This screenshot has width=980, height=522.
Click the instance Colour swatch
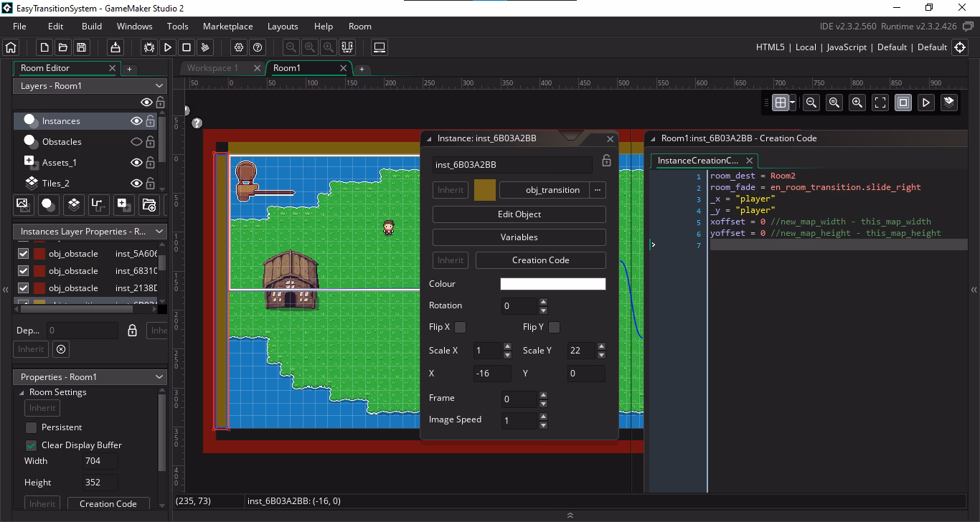tap(552, 283)
